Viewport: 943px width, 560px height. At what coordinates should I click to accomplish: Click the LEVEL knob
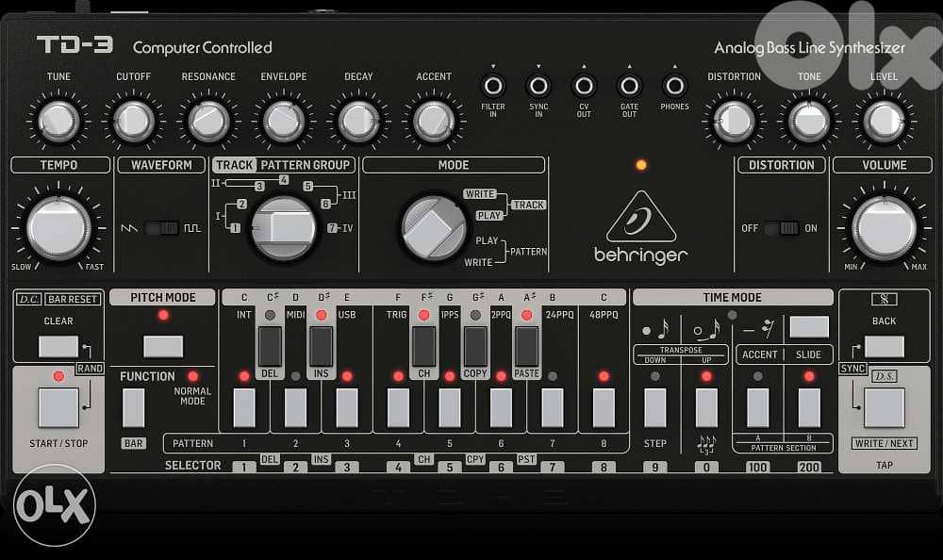click(x=885, y=121)
